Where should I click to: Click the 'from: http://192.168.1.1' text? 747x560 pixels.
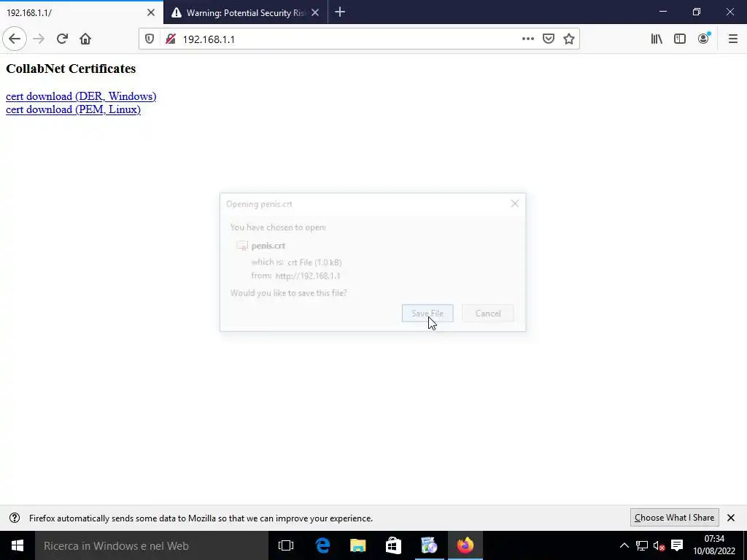point(296,276)
